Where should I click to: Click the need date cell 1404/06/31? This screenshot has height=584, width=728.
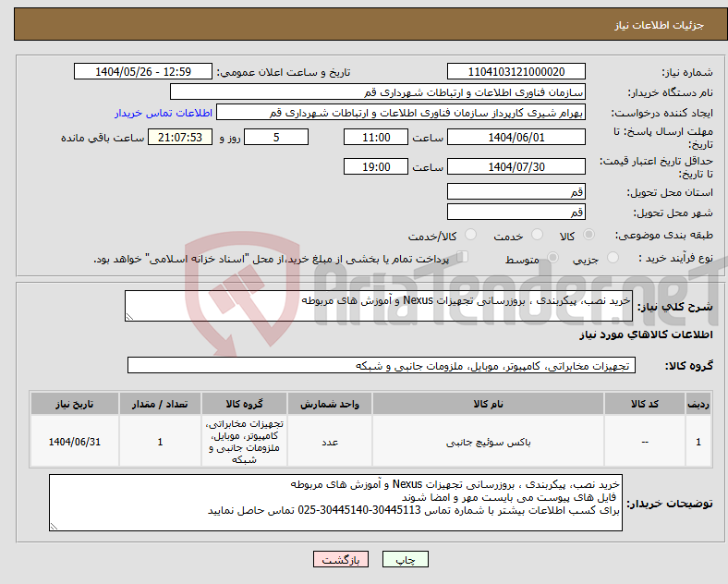pos(74,442)
